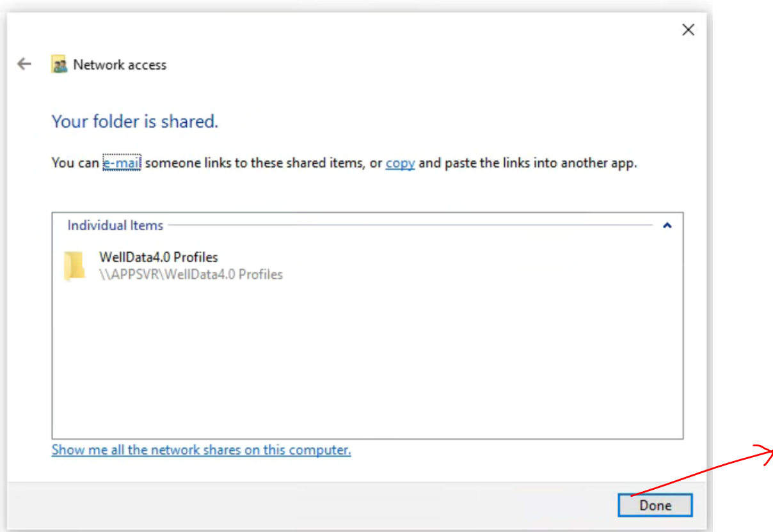Dismiss the dialog with the X button
Screen dimensions: 773x532
(x=688, y=29)
